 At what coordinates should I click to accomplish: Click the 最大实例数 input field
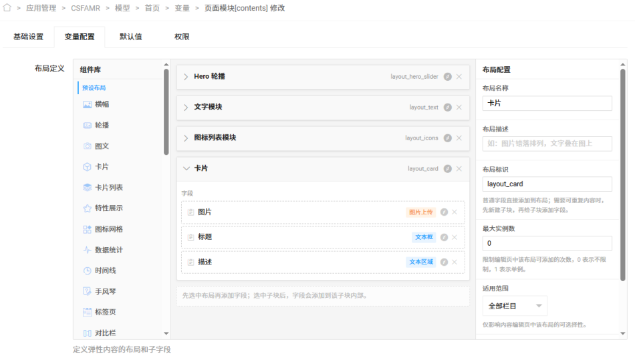click(547, 244)
